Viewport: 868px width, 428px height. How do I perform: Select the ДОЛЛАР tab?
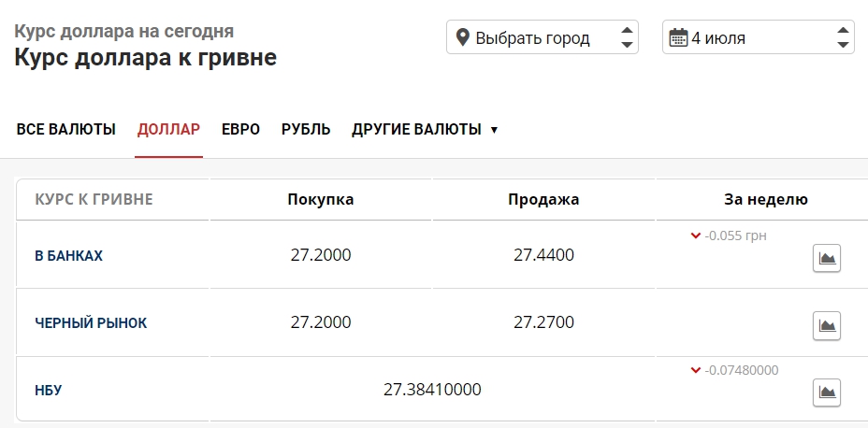(168, 129)
